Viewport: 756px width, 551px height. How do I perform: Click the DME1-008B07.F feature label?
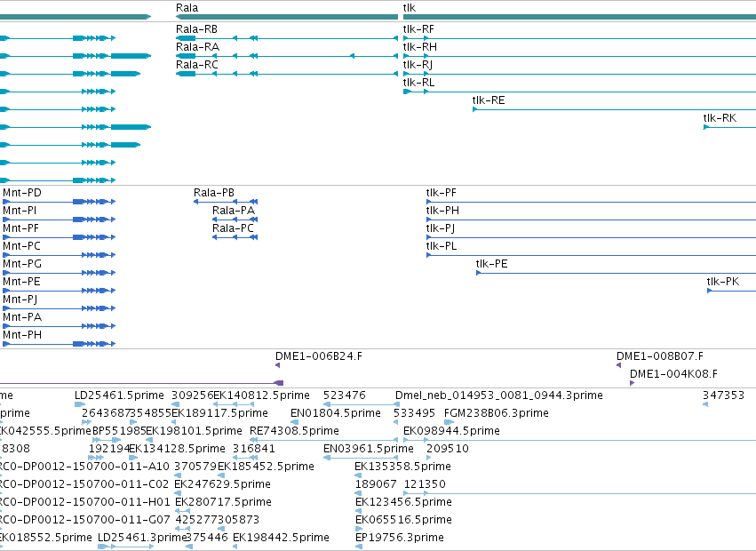pos(659,356)
